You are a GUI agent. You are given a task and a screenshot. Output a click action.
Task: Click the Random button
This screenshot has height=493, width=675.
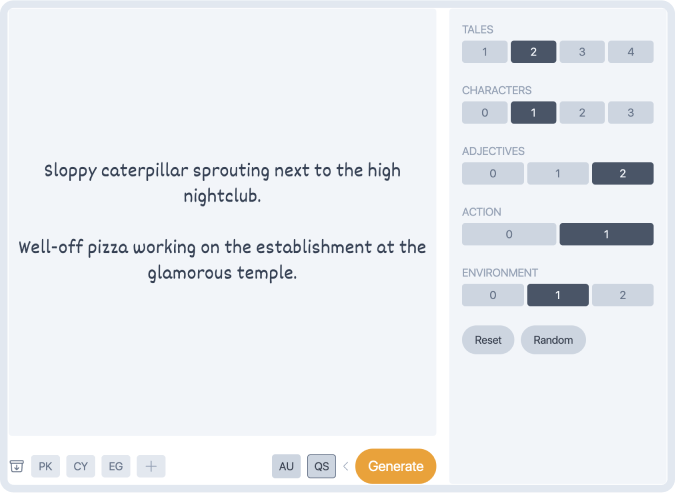553,340
